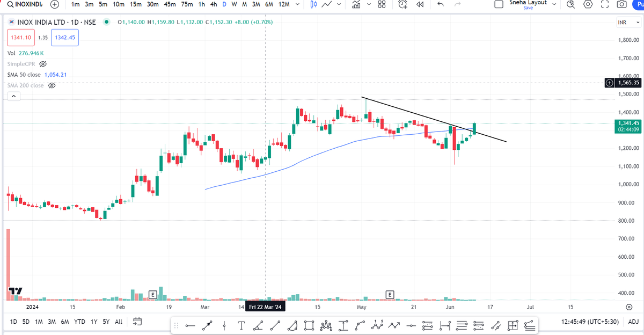Select the bottom-bar tool with boxed crosshair icon

pyautogui.click(x=513, y=325)
